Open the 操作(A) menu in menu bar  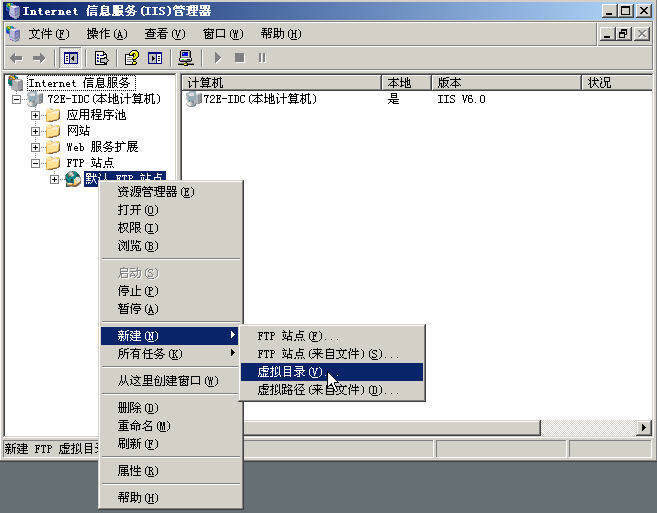click(x=106, y=34)
